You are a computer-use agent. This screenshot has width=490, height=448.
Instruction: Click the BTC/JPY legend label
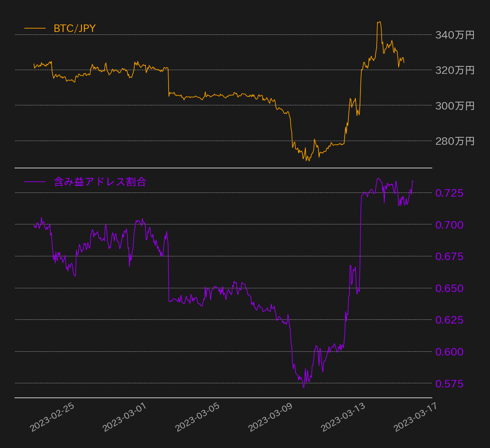point(75,28)
